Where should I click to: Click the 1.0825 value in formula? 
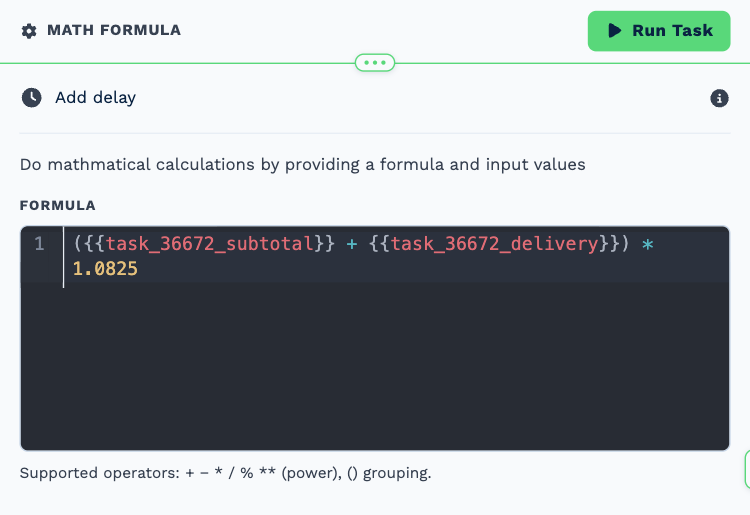pyautogui.click(x=105, y=269)
